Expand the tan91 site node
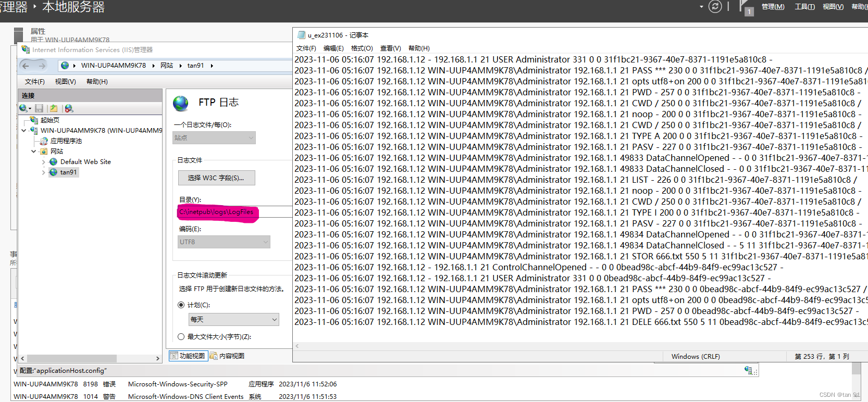This screenshot has height=402, width=868. [44, 172]
